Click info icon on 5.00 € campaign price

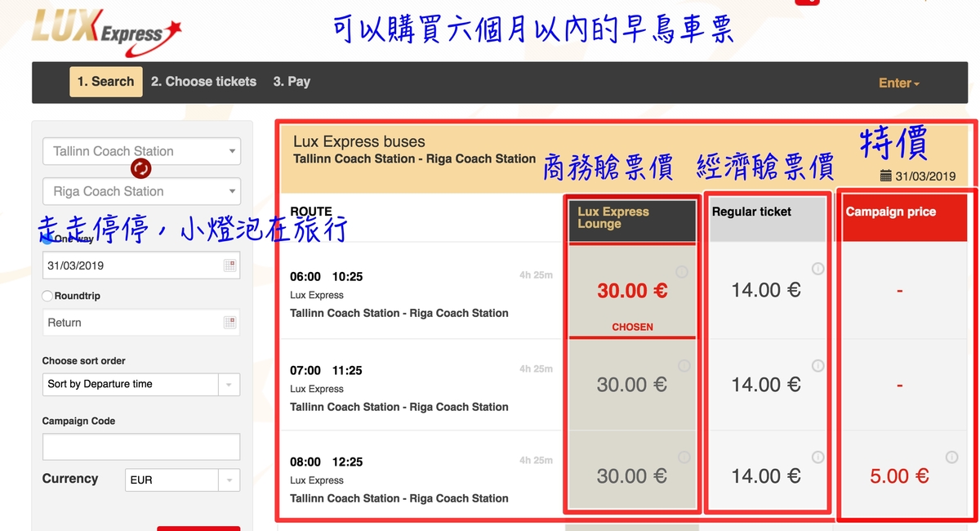tap(951, 457)
